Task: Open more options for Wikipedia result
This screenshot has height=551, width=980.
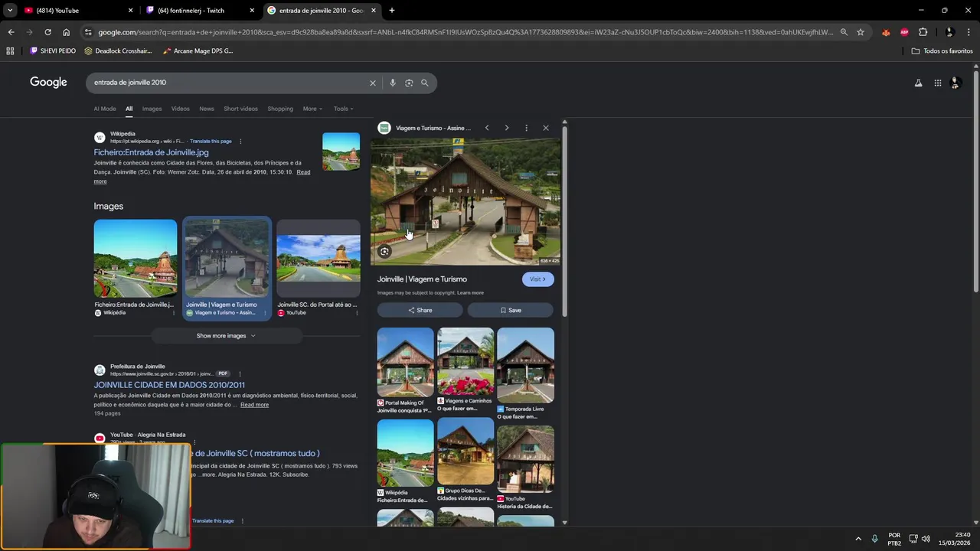Action: [240, 142]
